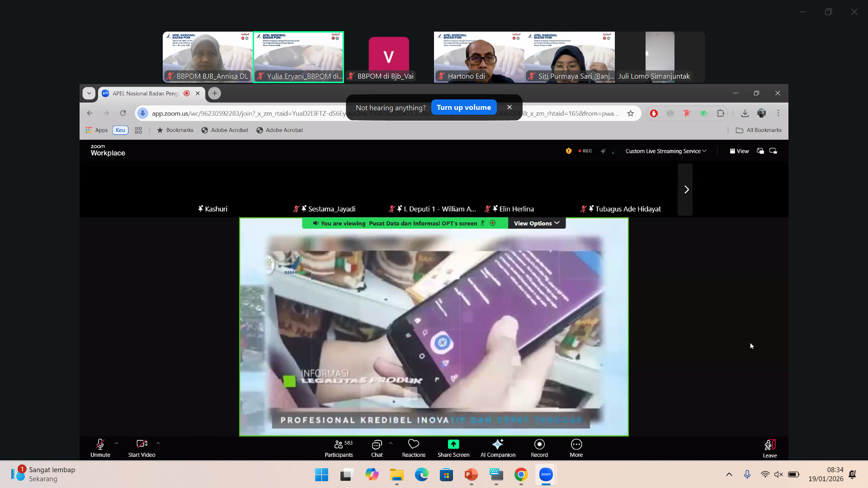Toggle Start Video on

point(142,448)
